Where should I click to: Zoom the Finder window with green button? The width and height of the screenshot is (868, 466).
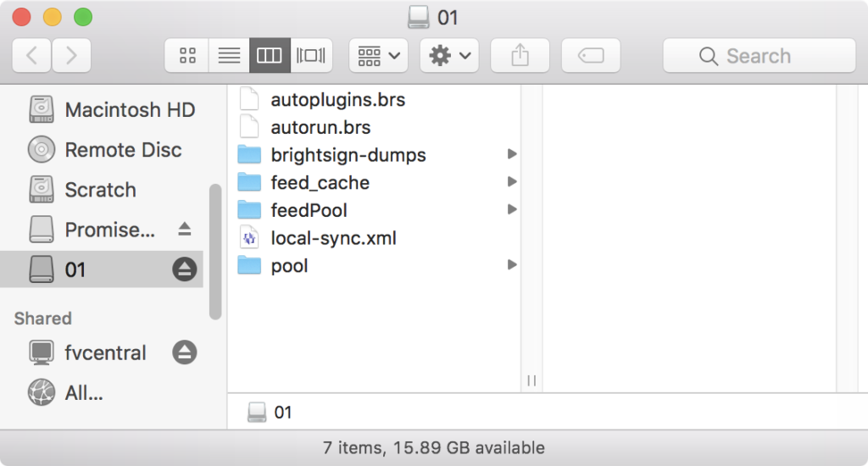pos(83,17)
